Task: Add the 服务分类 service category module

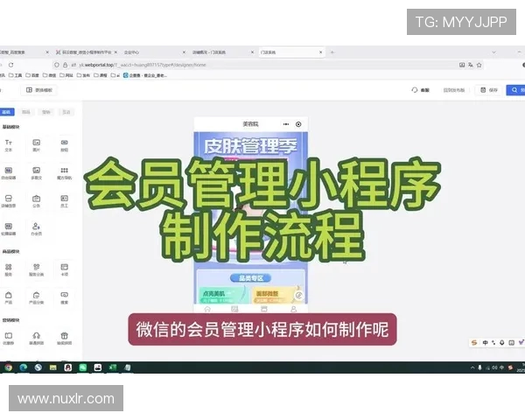Action: point(36,270)
